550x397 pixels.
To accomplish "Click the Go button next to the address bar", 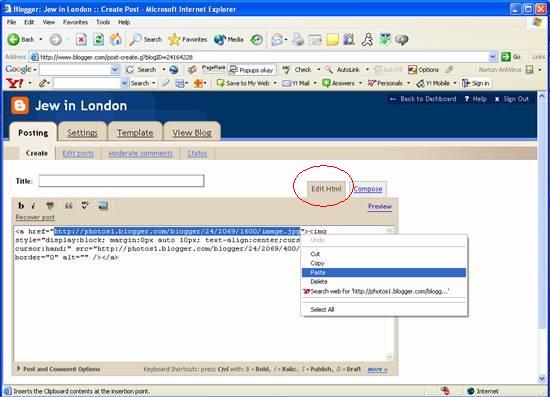I will click(x=511, y=57).
